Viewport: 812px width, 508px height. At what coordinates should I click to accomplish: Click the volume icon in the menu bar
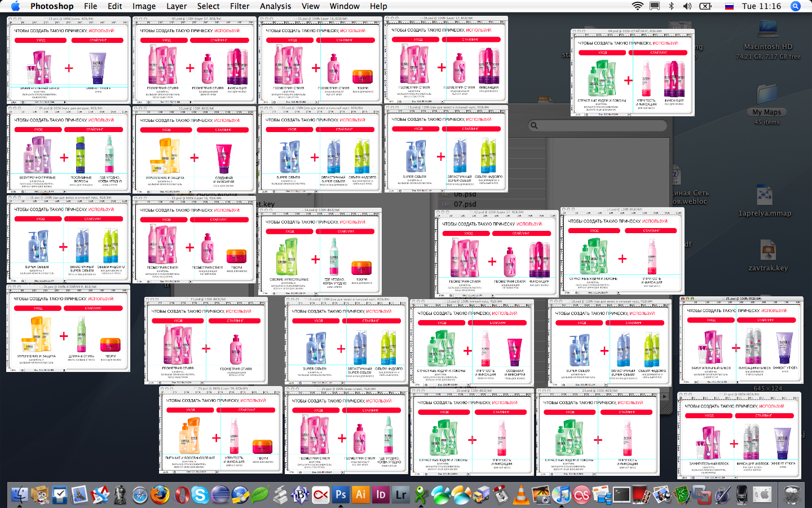click(x=687, y=6)
